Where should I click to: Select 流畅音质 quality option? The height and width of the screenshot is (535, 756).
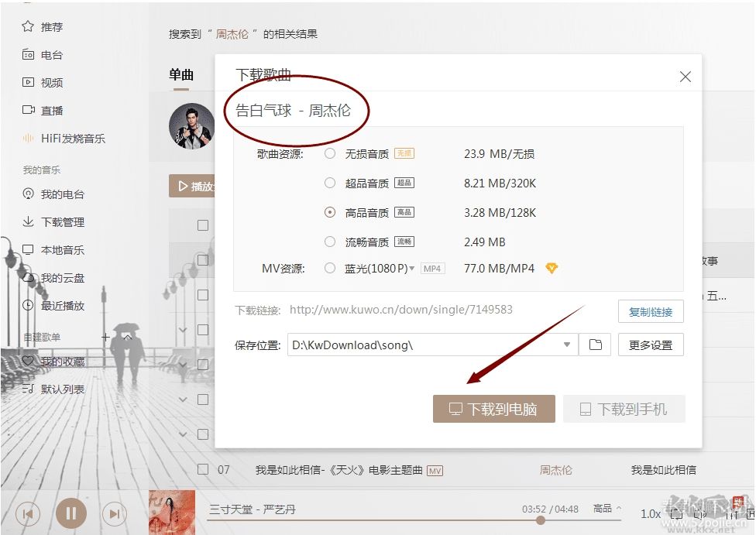click(329, 242)
